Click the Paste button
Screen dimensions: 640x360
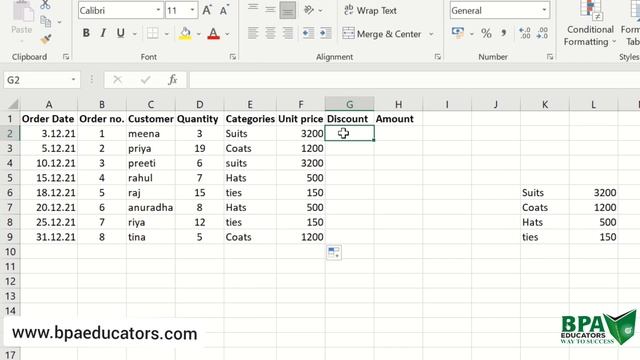(22, 20)
